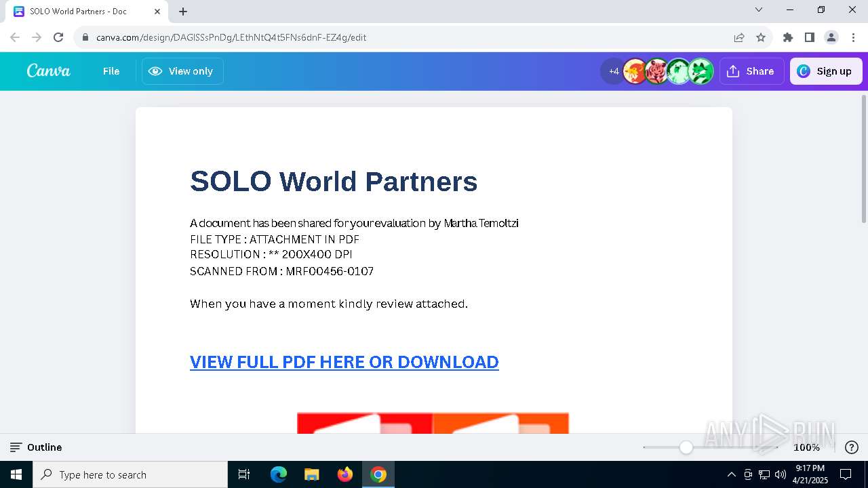Click 'When you have a moment kindly review attached.'
Viewport: 868px width, 488px height.
click(329, 304)
